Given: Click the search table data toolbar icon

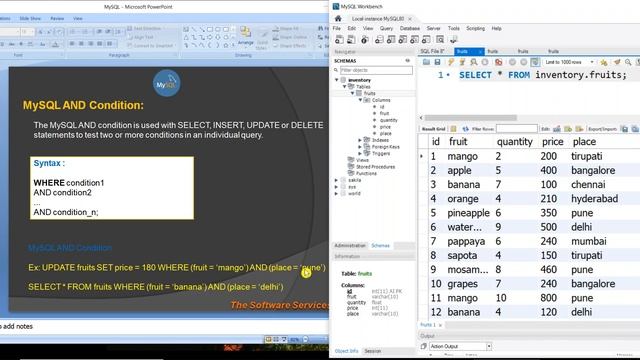Looking at the screenshot, I should [x=440, y=40].
